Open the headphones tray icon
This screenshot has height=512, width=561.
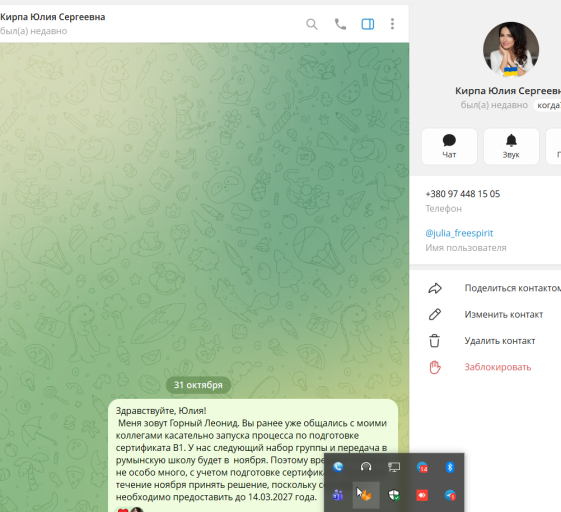point(366,467)
